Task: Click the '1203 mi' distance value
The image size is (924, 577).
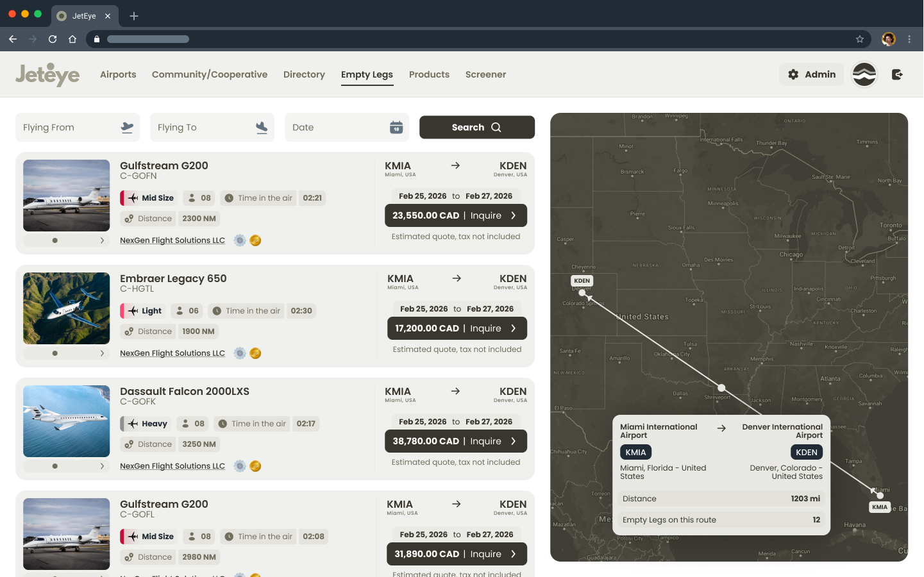Action: 805,499
